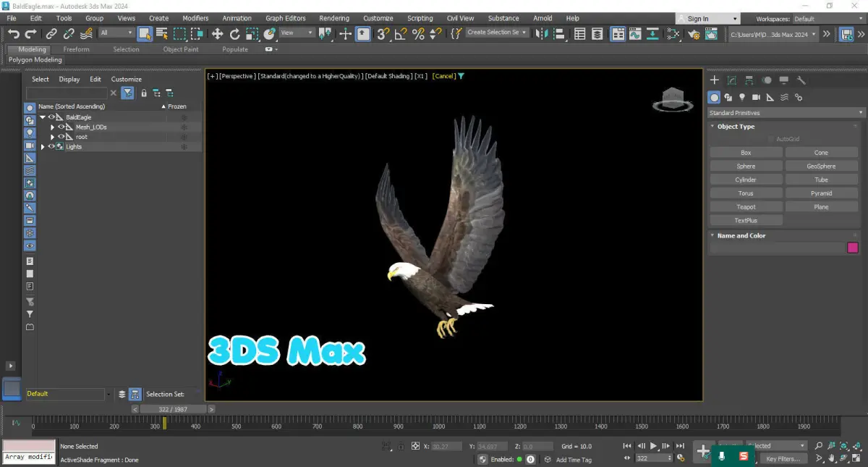Click the time slider 322 / 1987 handle

pos(173,409)
